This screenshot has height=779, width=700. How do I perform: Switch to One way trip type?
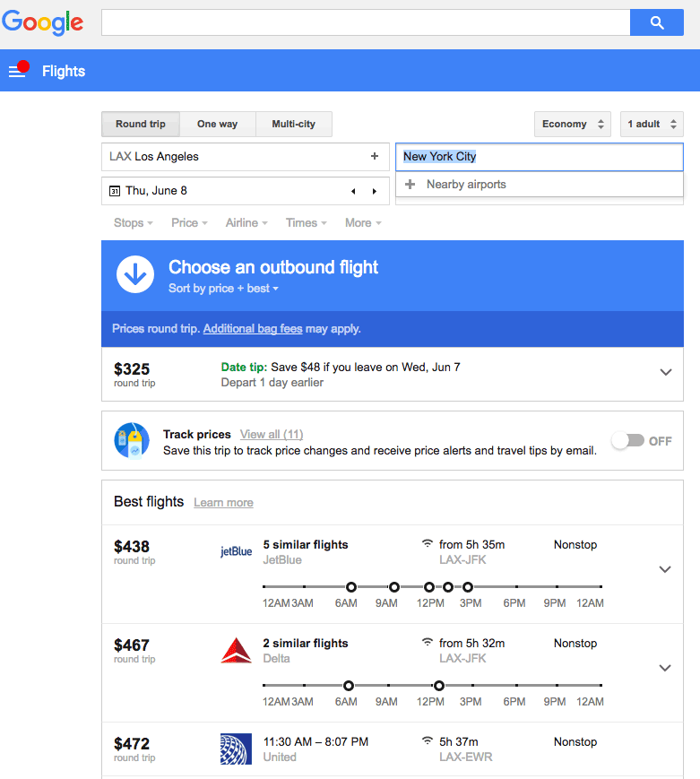click(217, 124)
